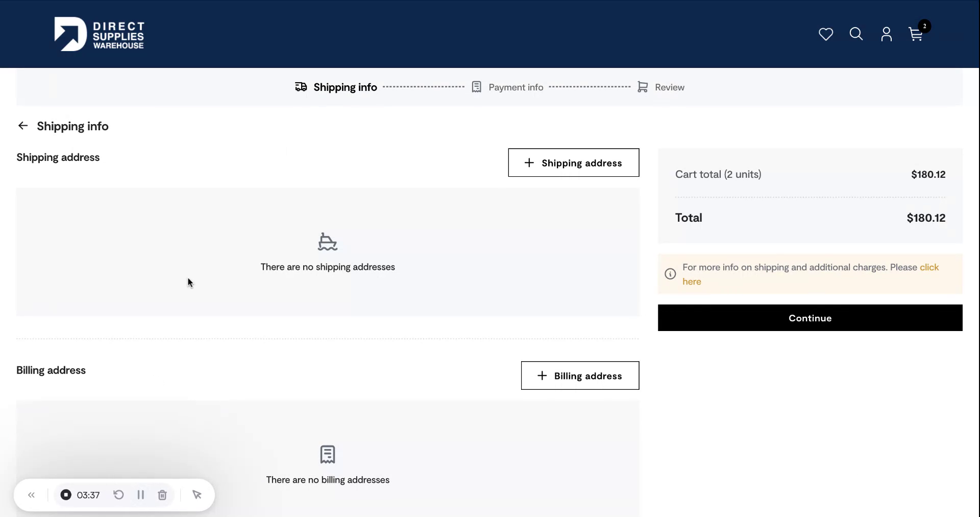Open the shopping cart icon

click(x=915, y=35)
